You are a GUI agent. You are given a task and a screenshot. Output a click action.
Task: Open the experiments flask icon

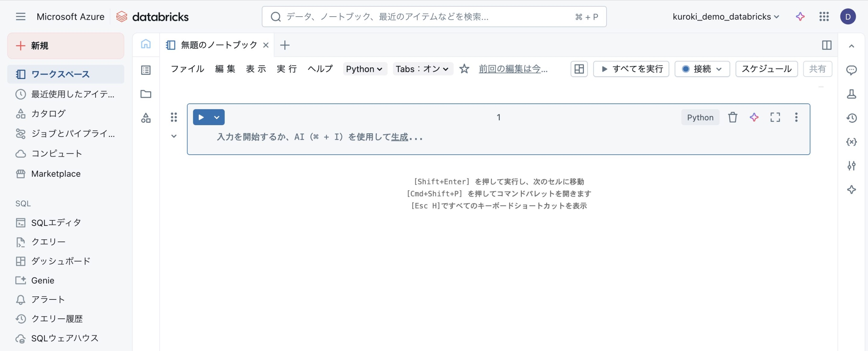pos(851,94)
